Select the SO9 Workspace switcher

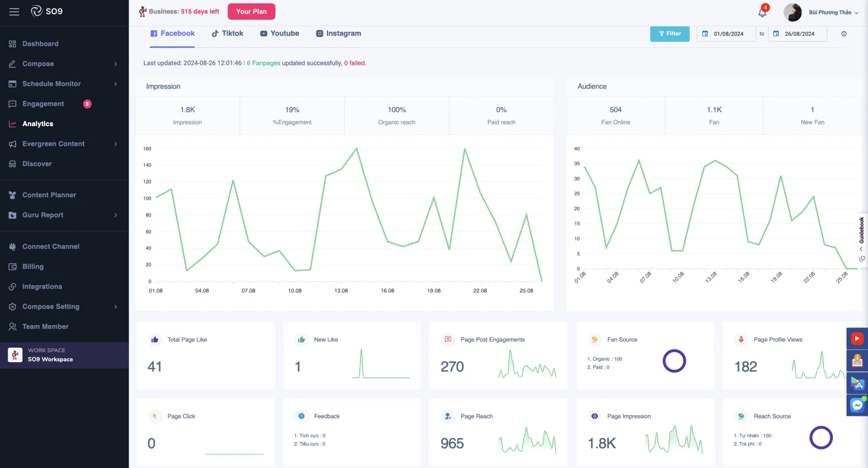64,355
